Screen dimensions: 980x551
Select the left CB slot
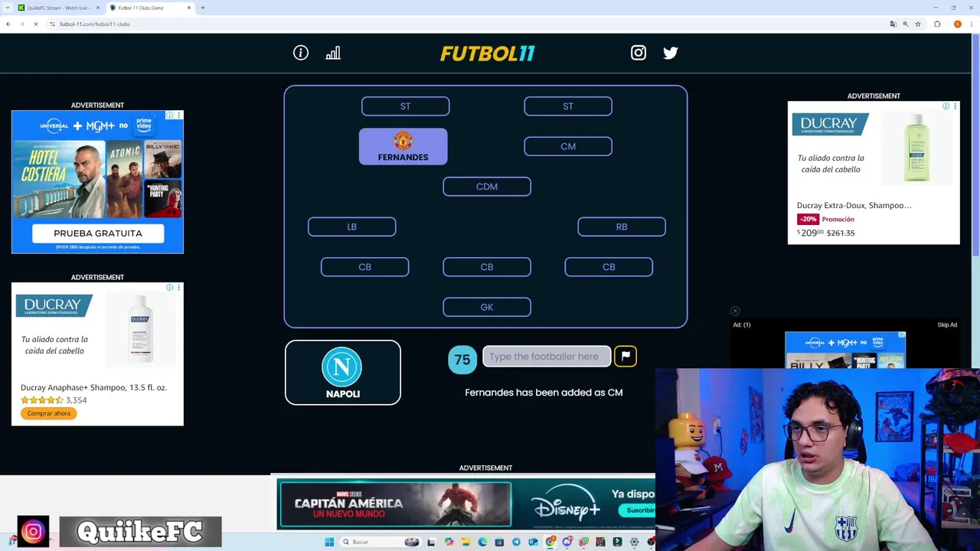364,267
